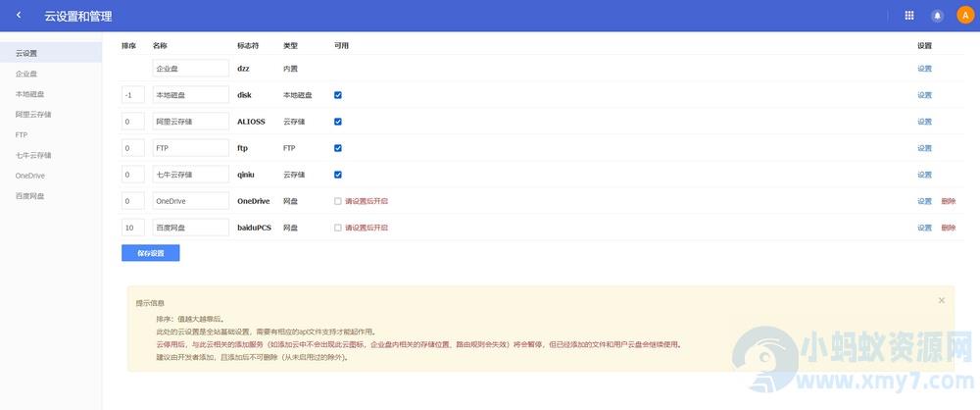Image resolution: width=980 pixels, height=410 pixels.
Task: Select 云设置 in the sidebar
Action: click(51, 53)
